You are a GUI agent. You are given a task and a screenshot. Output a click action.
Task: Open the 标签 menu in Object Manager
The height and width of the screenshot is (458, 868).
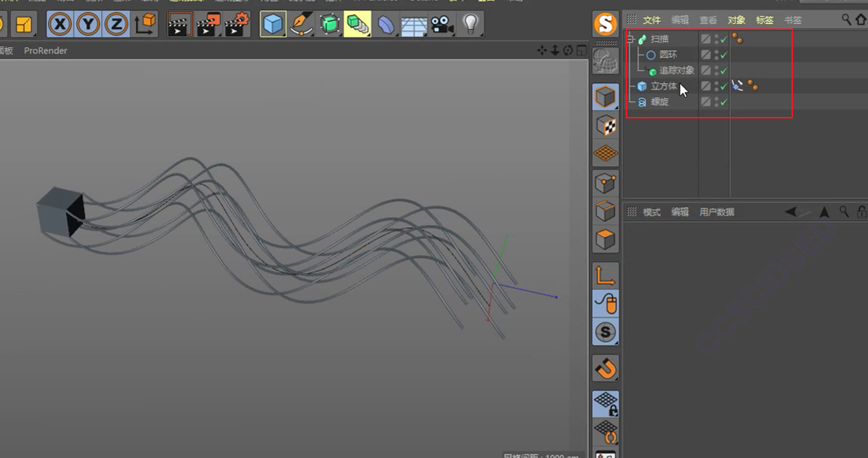[x=764, y=20]
